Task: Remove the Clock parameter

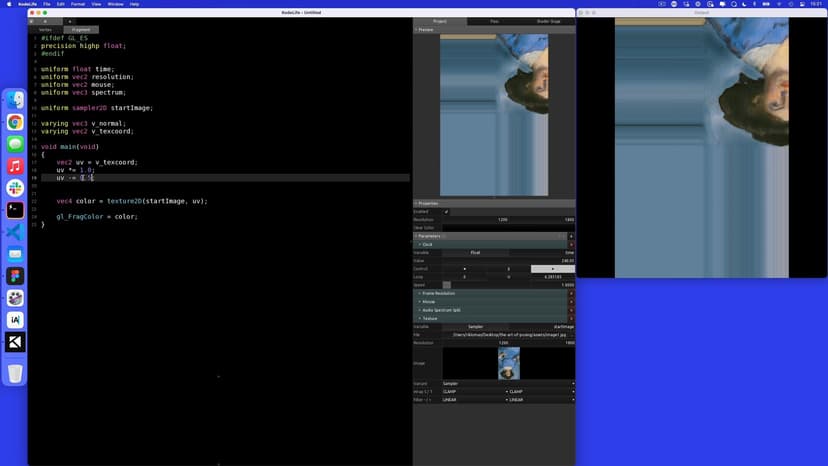Action: [x=571, y=244]
